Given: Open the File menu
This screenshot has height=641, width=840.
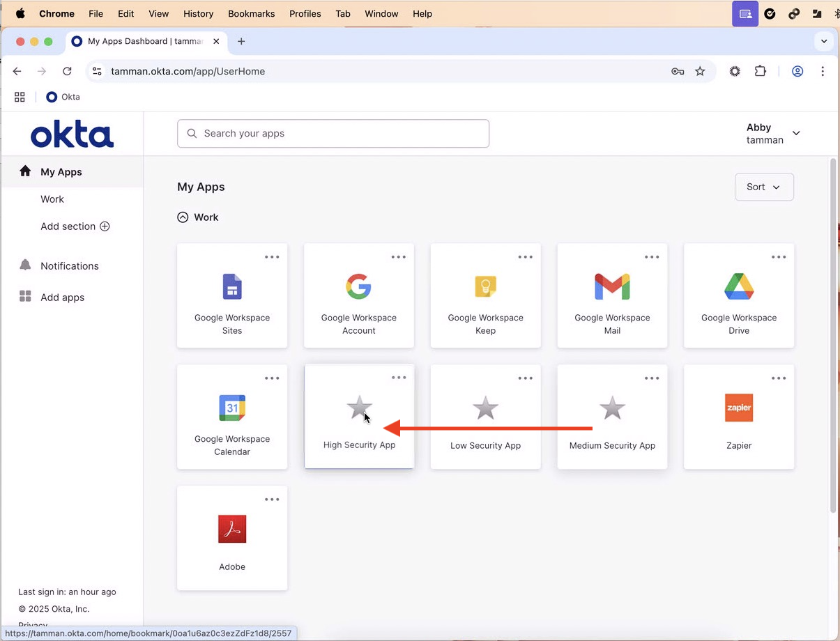Looking at the screenshot, I should pos(96,13).
